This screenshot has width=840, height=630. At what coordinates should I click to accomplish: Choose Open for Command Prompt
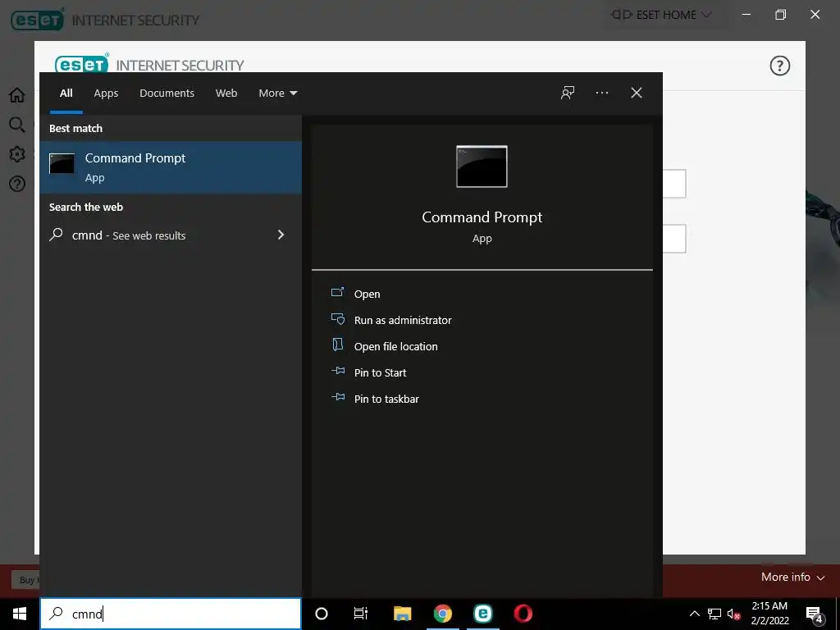367,294
